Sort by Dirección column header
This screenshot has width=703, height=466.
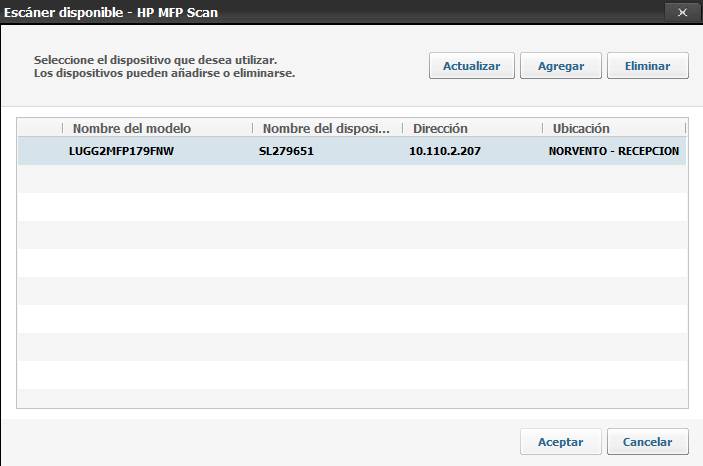(x=472, y=128)
